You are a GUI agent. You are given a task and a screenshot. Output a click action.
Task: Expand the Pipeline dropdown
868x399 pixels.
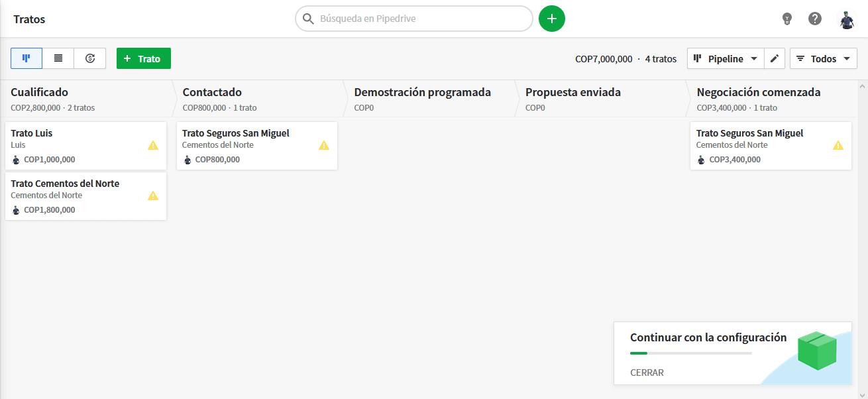726,58
